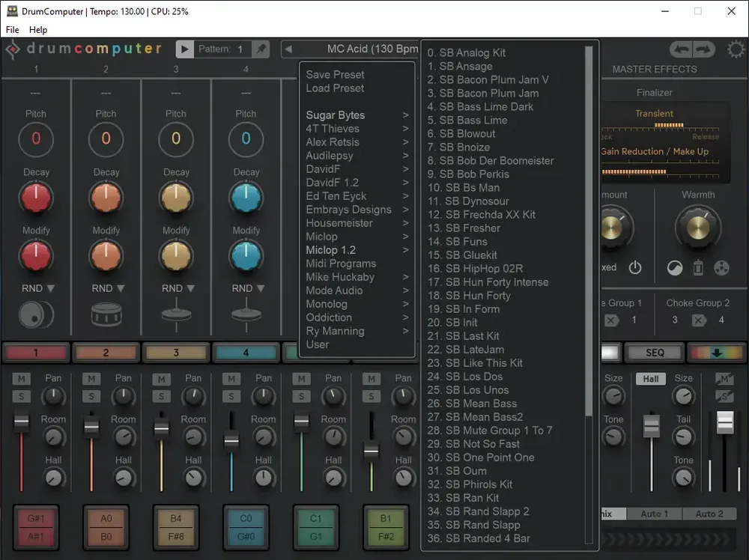749x560 pixels.
Task: Select the cymbal icon in channel 4
Action: tap(246, 314)
